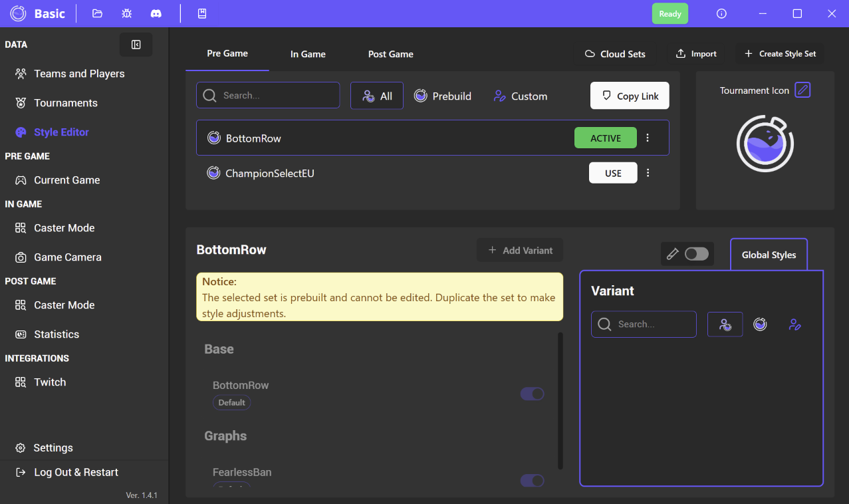Open BottomRow's three-dot options menu
849x504 pixels.
648,138
